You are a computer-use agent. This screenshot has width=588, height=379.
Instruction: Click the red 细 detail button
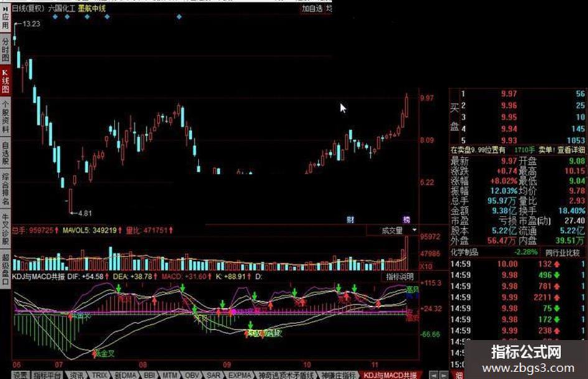click(459, 375)
